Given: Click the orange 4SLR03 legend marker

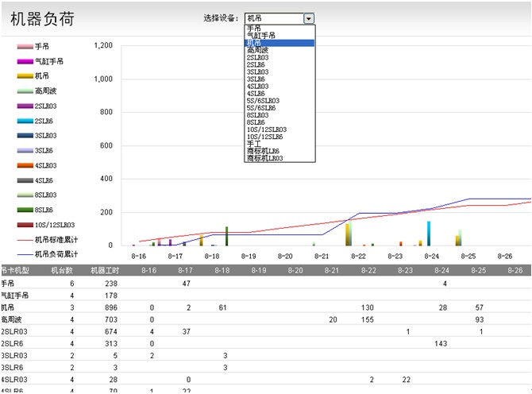Looking at the screenshot, I should point(24,165).
